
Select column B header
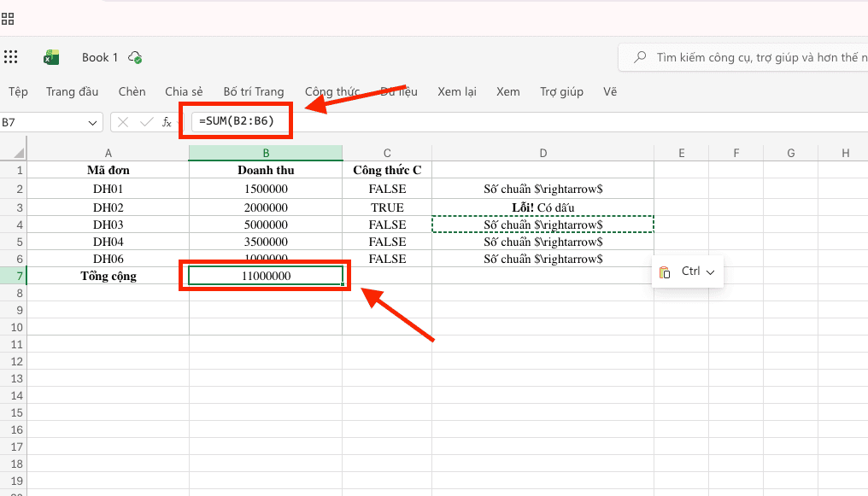(266, 153)
